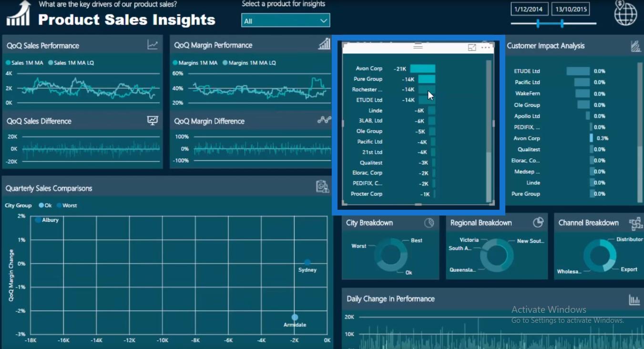644x349 pixels.
Task: Click the icon in Customer Impact Analysis header
Action: click(x=635, y=46)
